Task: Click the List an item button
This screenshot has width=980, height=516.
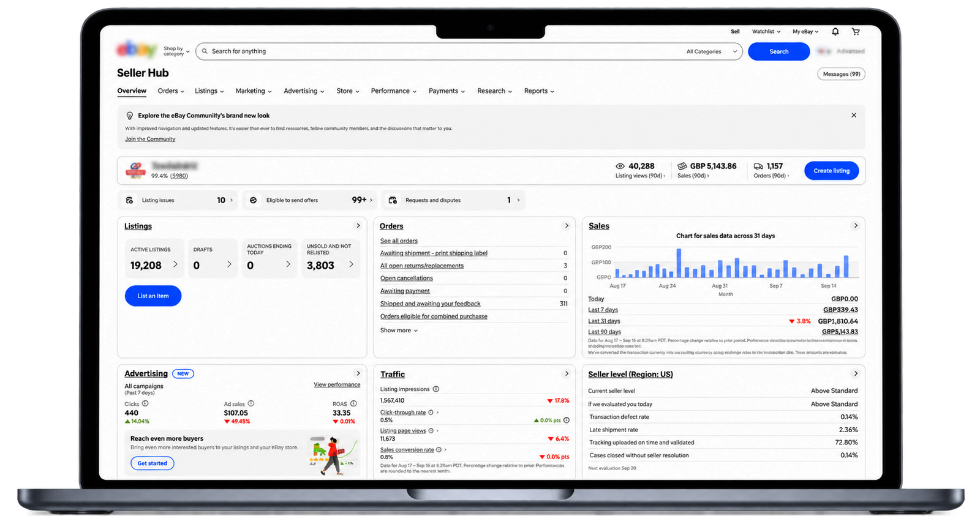Action: [153, 296]
